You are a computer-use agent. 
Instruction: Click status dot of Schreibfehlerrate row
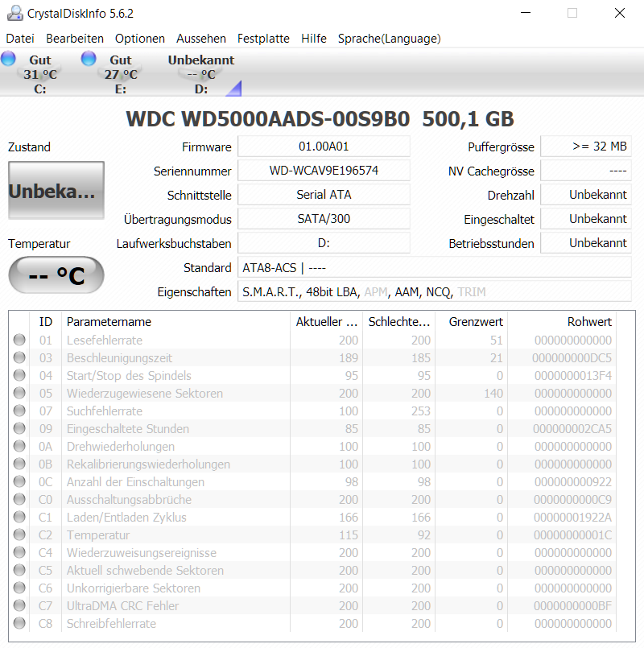(19, 623)
